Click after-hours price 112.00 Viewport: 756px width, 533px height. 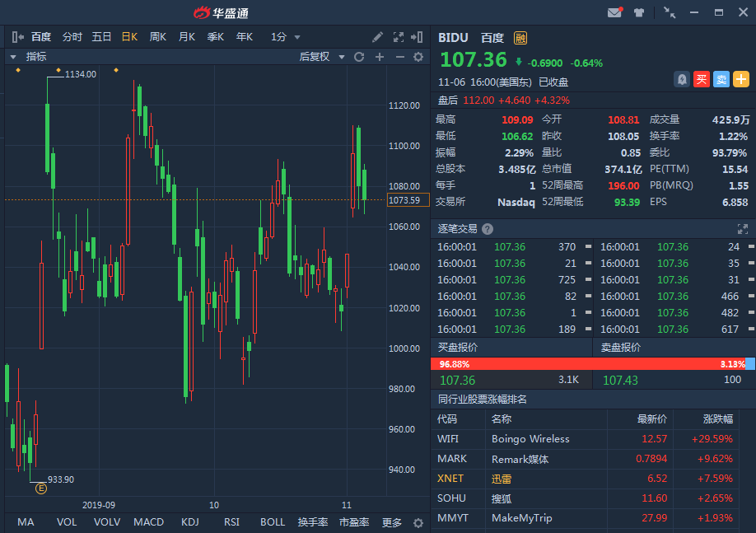tap(478, 101)
